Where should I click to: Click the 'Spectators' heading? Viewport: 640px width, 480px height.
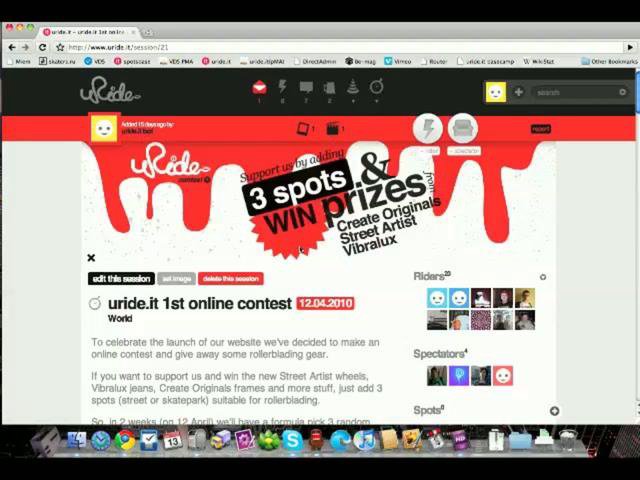(440, 354)
